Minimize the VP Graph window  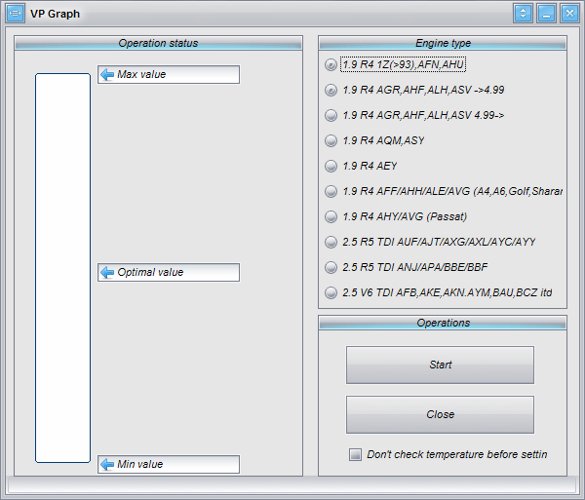(x=546, y=13)
